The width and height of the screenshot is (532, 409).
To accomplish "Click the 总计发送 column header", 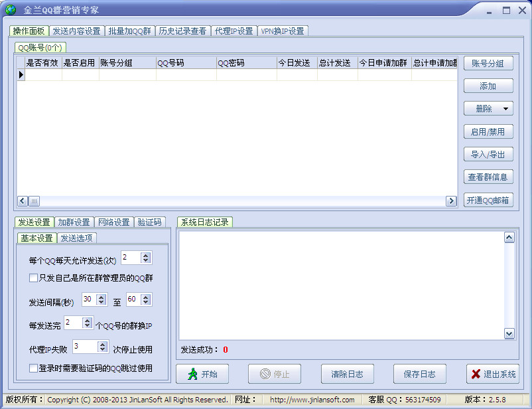I will pos(338,63).
